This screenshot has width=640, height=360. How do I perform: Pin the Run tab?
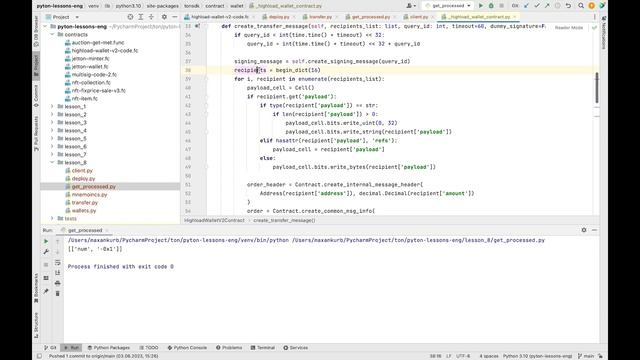[46, 291]
